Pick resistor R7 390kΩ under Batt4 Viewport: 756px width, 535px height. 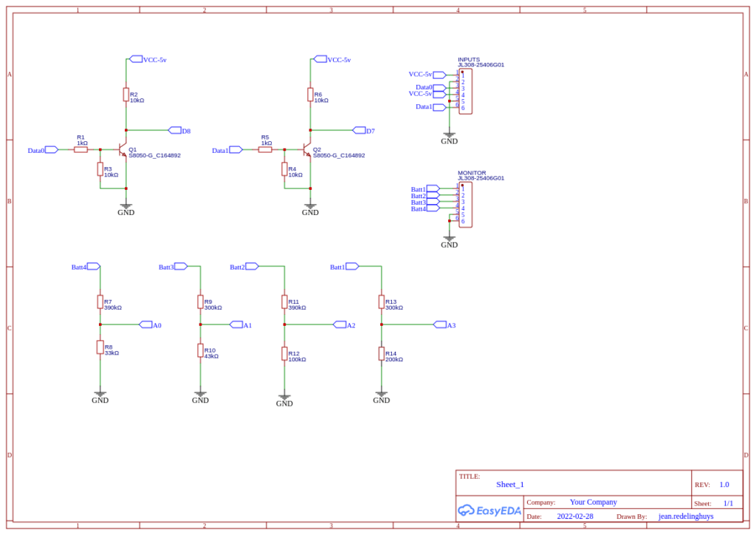click(100, 301)
